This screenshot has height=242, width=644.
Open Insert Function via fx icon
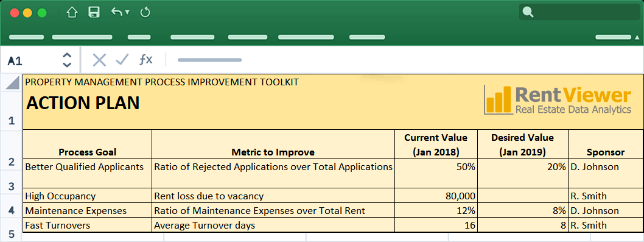point(145,60)
